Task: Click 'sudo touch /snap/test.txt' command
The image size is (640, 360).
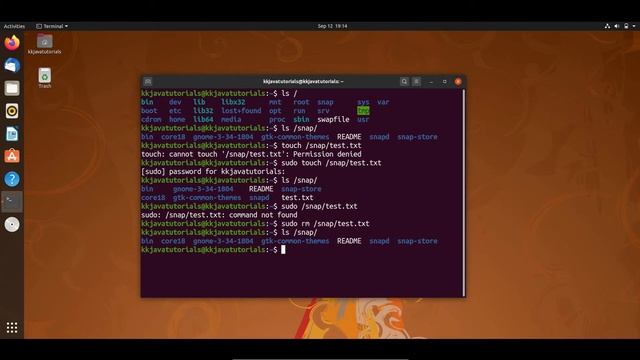Action: (331, 163)
